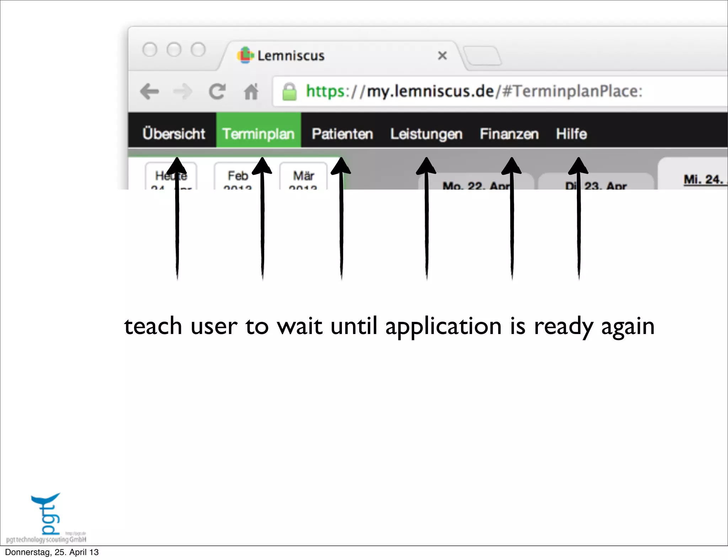Click the Heute button
Image resolution: width=728 pixels, height=560 pixels.
point(171,176)
